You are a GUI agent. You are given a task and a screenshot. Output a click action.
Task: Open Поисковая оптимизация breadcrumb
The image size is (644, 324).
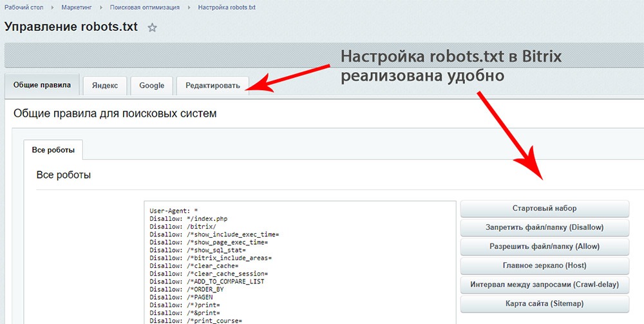coord(144,7)
